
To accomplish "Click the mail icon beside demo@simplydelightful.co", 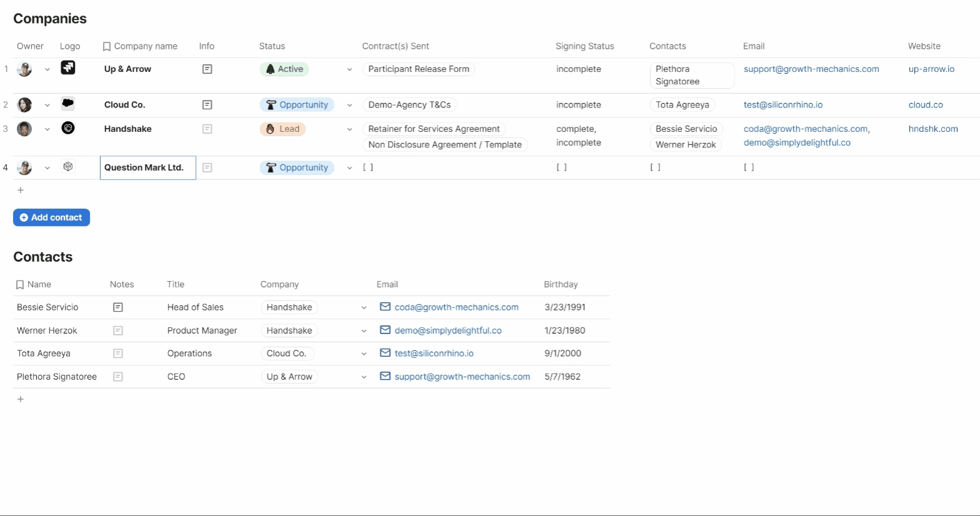I will (385, 330).
